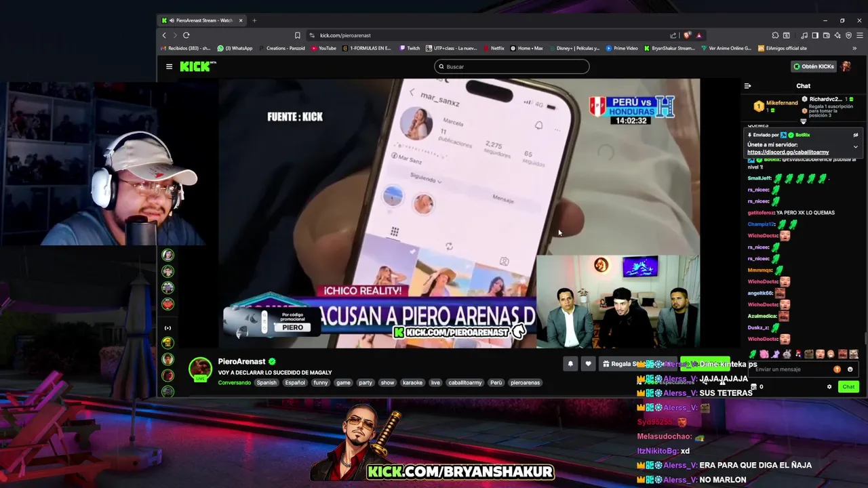Viewport: 868px width, 488px height.
Task: Hide the pinned BotRix message icon
Action: coord(855,135)
